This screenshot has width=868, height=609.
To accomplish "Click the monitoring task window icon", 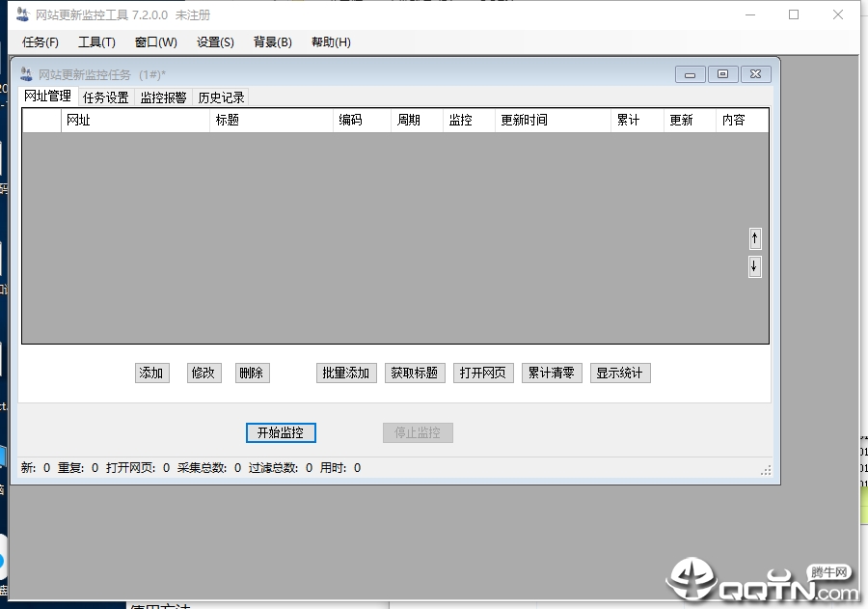I will pos(25,73).
